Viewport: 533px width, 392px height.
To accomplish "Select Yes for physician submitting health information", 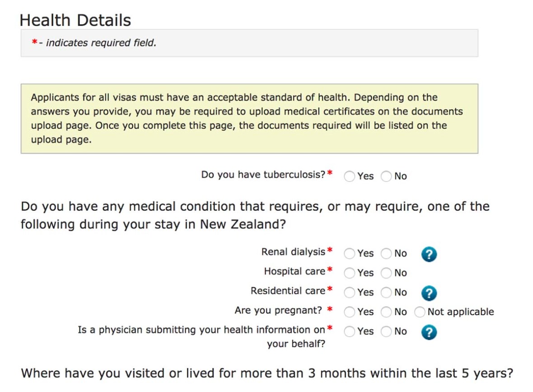I will click(x=349, y=331).
